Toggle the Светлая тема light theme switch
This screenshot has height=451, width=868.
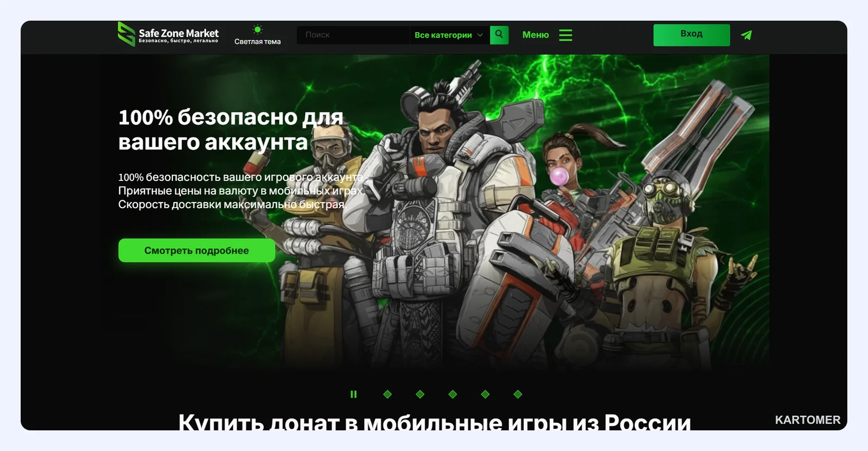(x=257, y=35)
